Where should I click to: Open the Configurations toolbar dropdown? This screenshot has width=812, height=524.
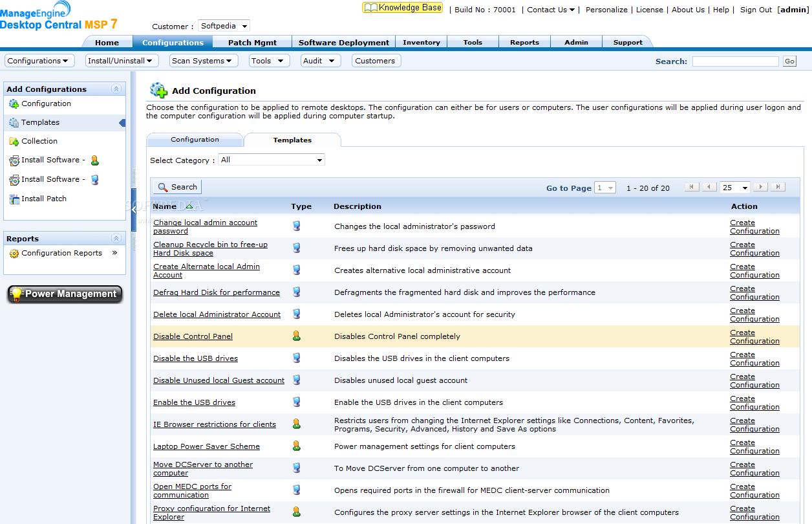(x=39, y=61)
